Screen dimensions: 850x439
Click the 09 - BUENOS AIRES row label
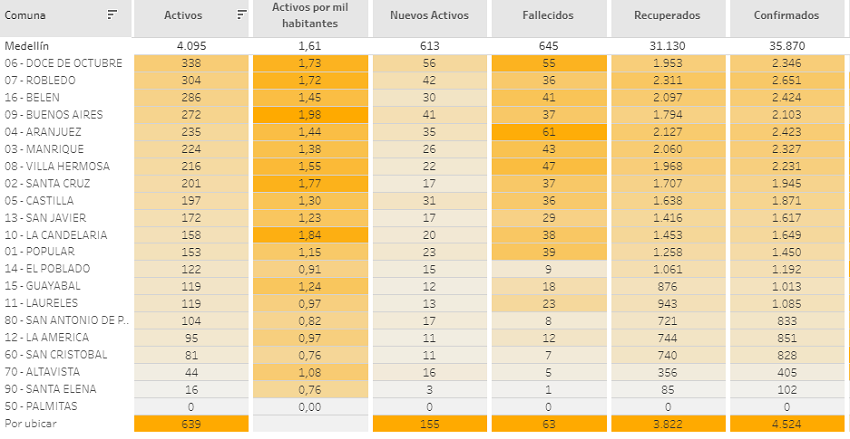point(53,114)
